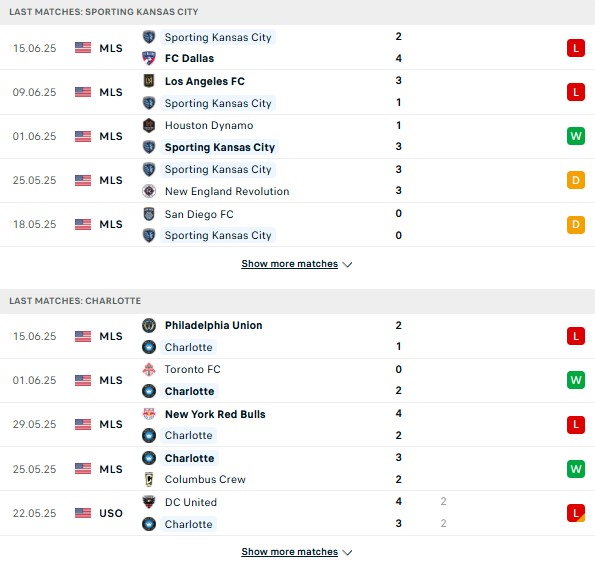Viewport: 595px width, 571px height.
Task: Click the Toronto FC crest icon
Action: pos(149,369)
